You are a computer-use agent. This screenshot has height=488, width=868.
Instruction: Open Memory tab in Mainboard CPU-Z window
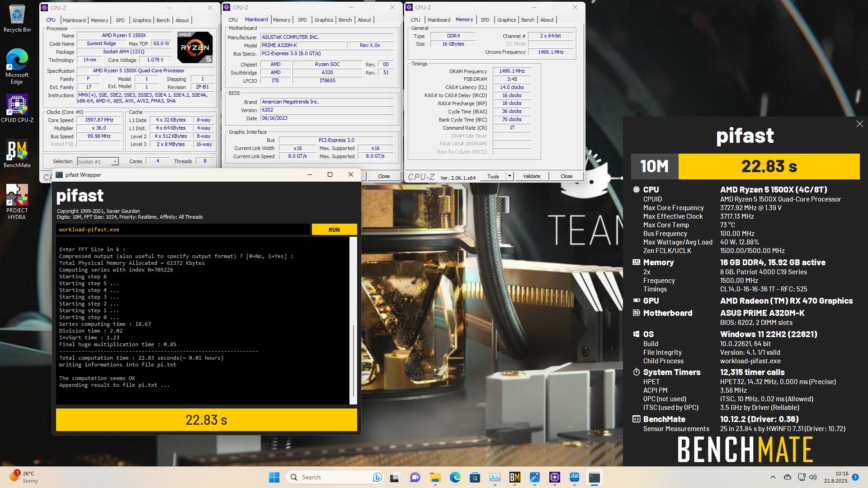tap(282, 20)
